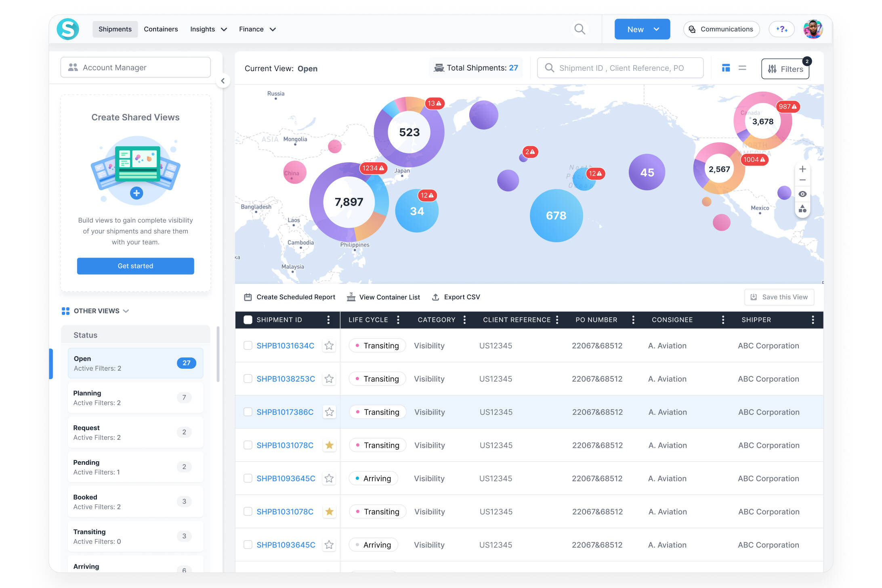Select the Booked status view

(x=135, y=502)
